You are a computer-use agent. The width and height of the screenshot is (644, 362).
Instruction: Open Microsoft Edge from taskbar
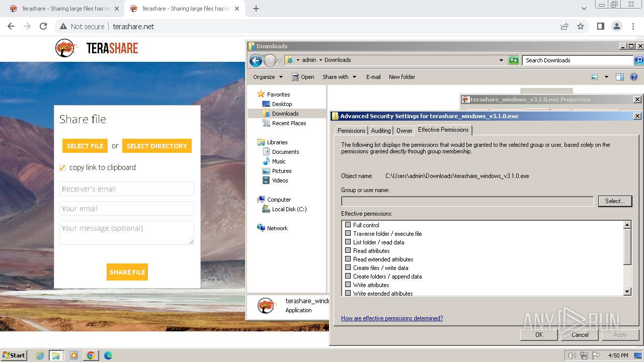pyautogui.click(x=108, y=355)
